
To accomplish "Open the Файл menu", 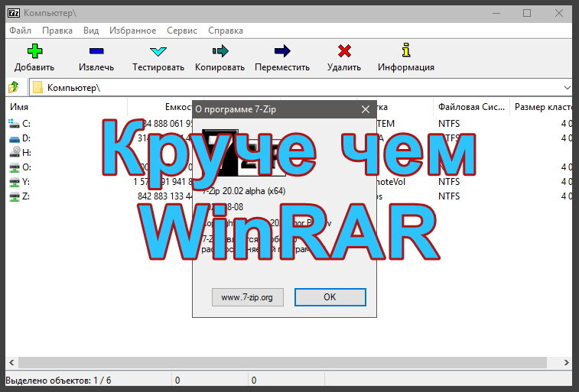I will pos(21,31).
